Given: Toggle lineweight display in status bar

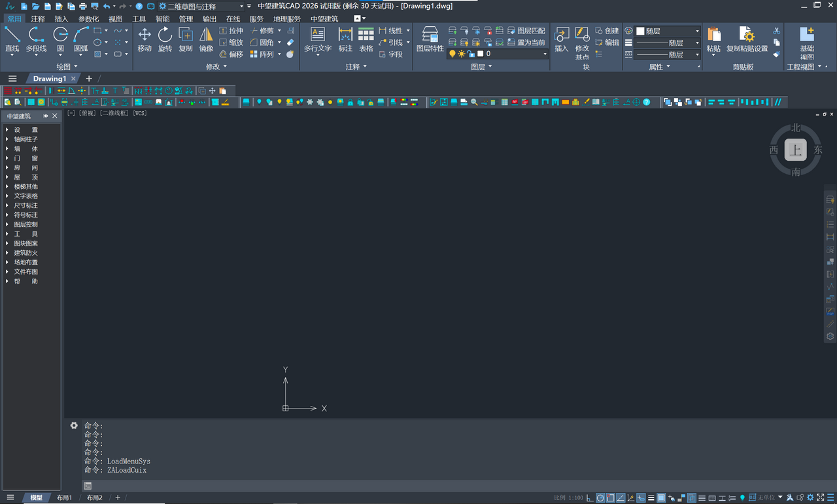Looking at the screenshot, I should click(x=651, y=498).
